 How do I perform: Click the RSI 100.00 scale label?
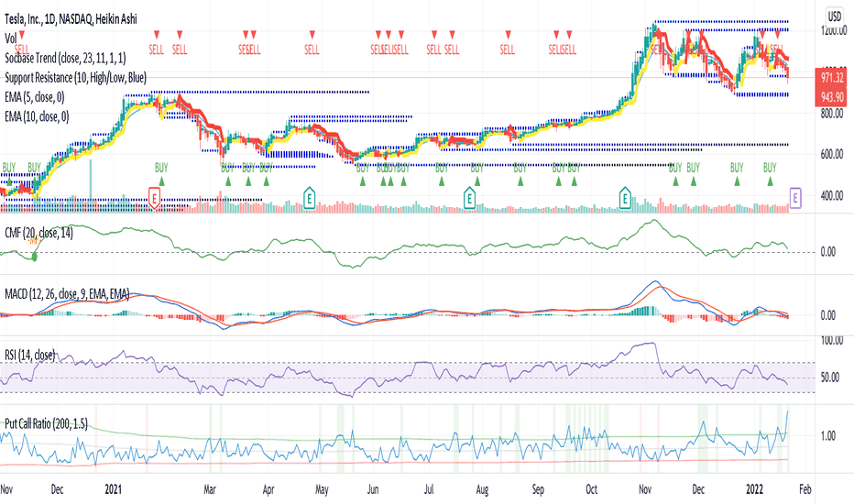pyautogui.click(x=832, y=340)
